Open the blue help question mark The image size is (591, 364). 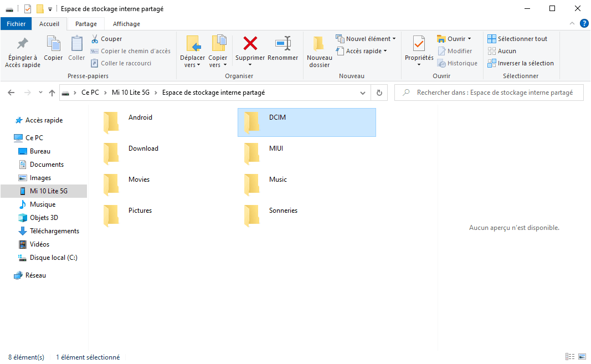(584, 23)
